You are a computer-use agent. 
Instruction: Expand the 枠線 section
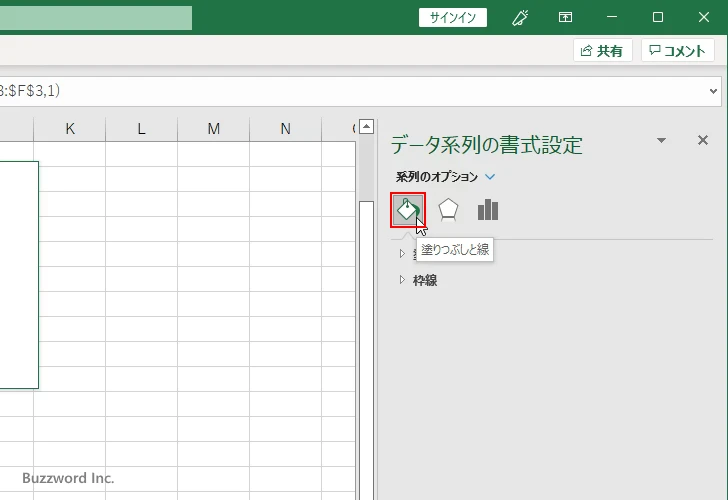402,280
